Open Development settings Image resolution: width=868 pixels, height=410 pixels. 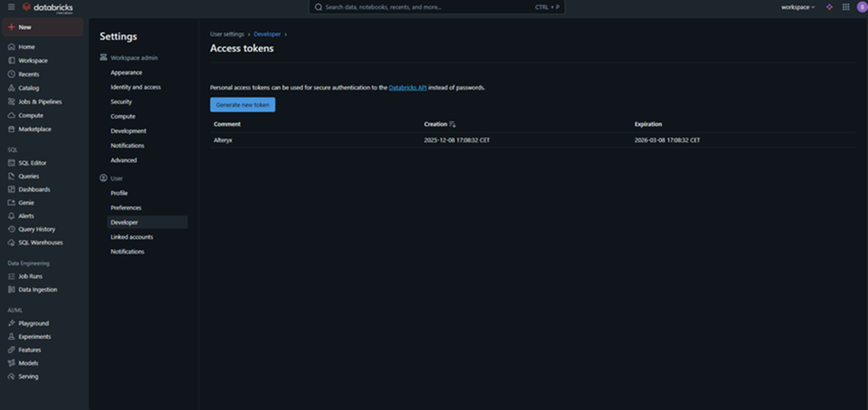click(x=129, y=131)
